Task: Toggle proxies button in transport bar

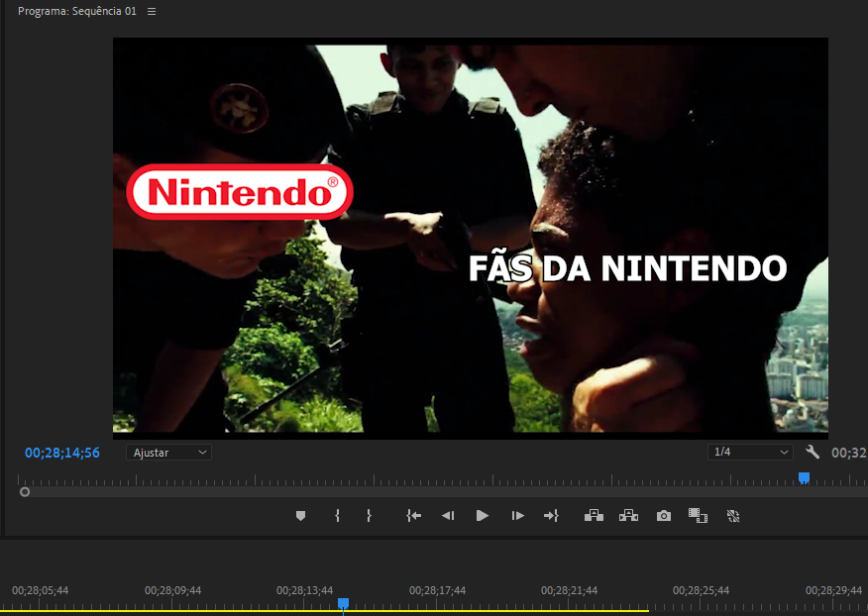Action: pyautogui.click(x=733, y=516)
